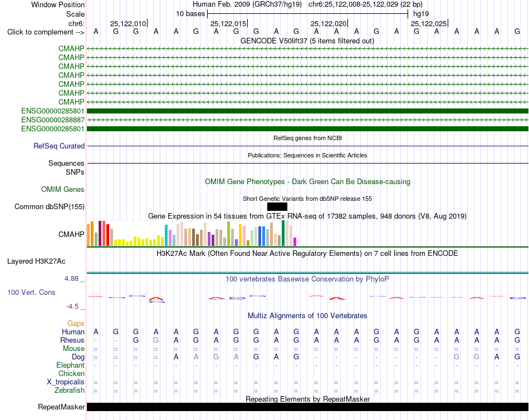
Task: Click the OMIM Genes track label
Action: [x=63, y=190]
